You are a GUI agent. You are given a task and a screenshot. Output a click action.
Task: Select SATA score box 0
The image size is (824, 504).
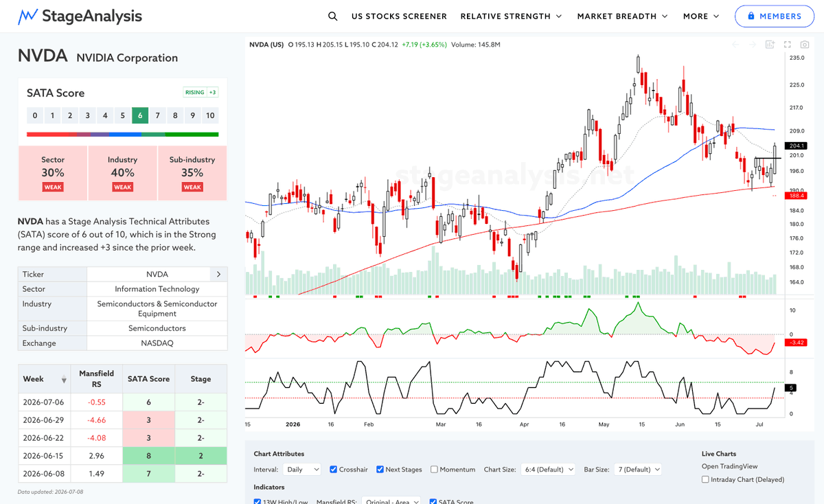pyautogui.click(x=34, y=115)
